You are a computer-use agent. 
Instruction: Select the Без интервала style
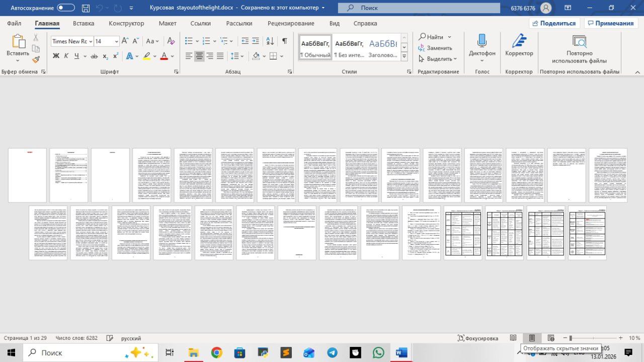[x=349, y=48]
